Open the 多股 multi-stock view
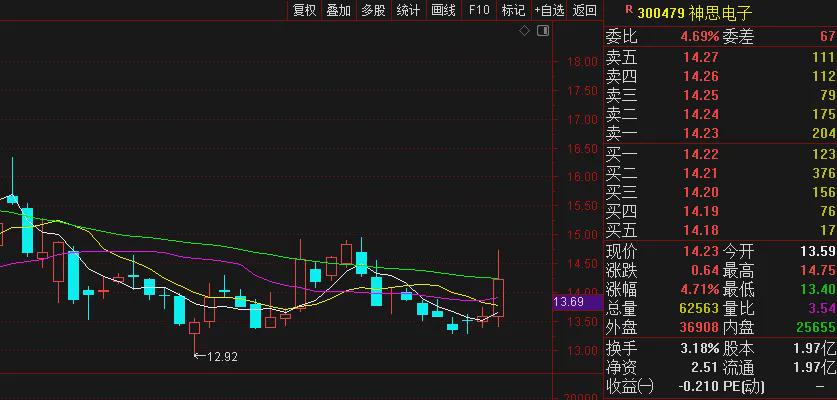Screen dimensions: 837x400 pyautogui.click(x=374, y=10)
